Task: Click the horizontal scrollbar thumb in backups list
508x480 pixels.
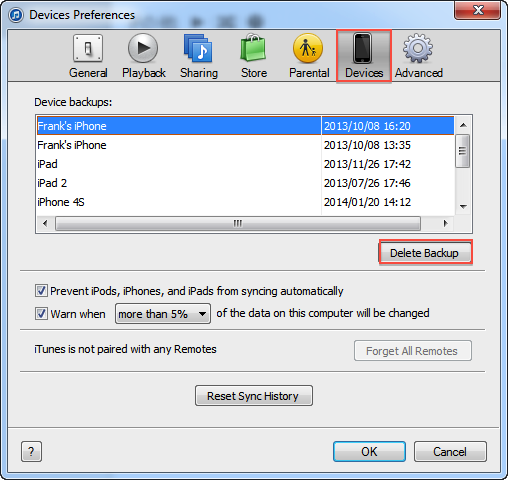Action: [x=238, y=223]
